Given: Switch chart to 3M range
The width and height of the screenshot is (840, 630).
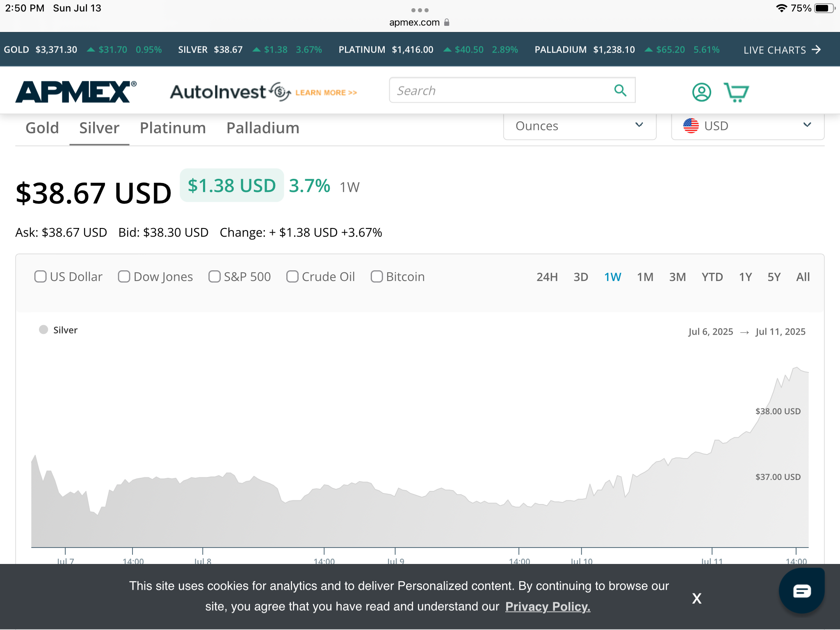Looking at the screenshot, I should coord(678,277).
